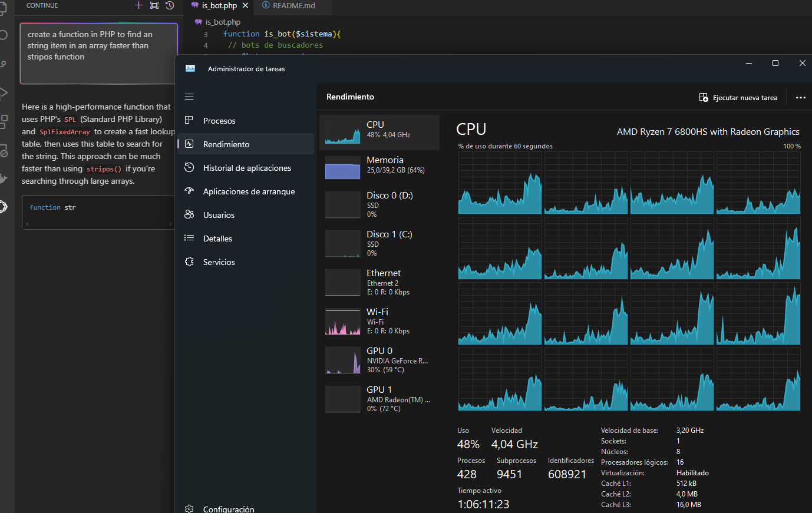Click the inline 'stripos()' code in the reply
Screen dimensions: 812x513
[x=104, y=169]
